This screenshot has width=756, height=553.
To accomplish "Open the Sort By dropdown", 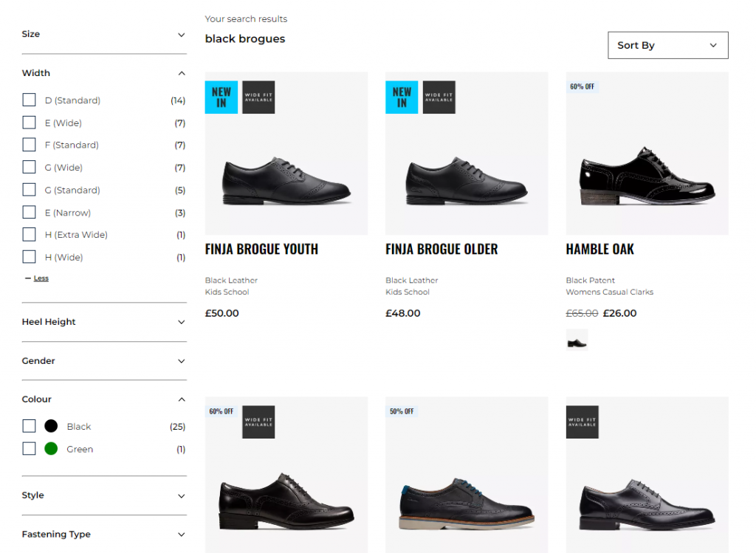I will tap(667, 45).
